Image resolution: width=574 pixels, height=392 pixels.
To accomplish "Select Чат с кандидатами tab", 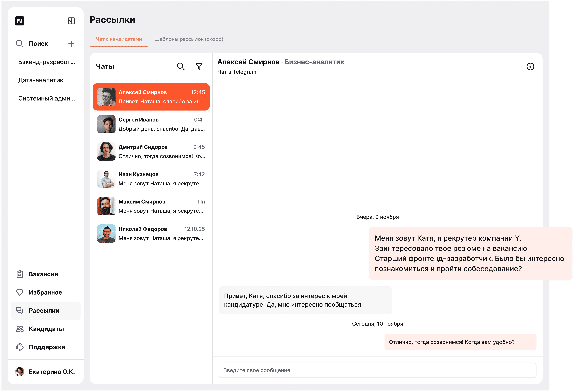I will coord(119,39).
